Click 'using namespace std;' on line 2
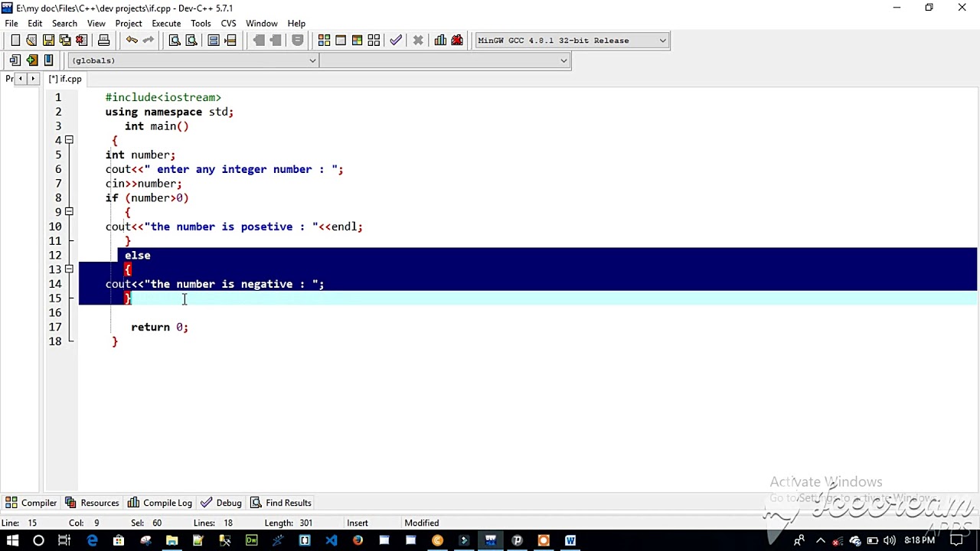The image size is (980, 551). click(169, 112)
